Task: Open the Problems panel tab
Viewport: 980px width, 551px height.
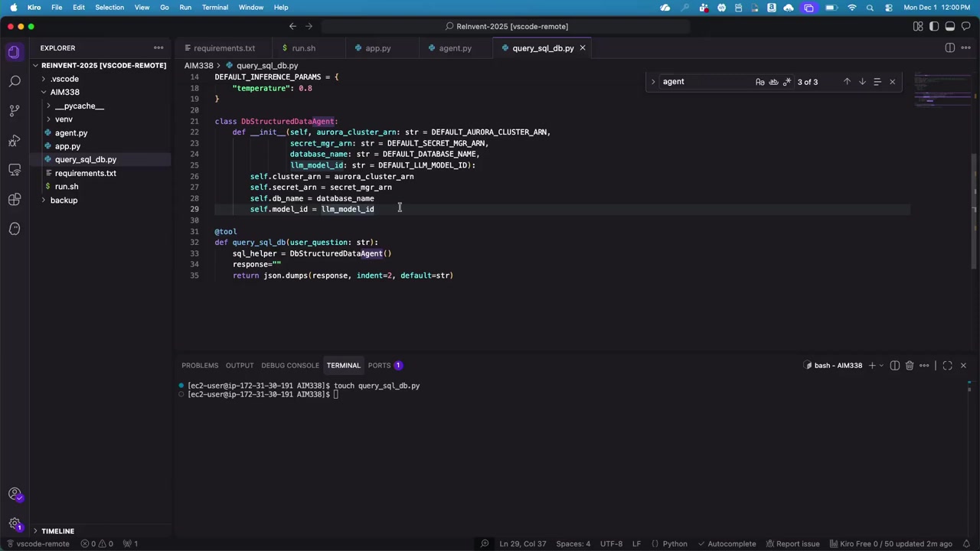Action: tap(200, 366)
